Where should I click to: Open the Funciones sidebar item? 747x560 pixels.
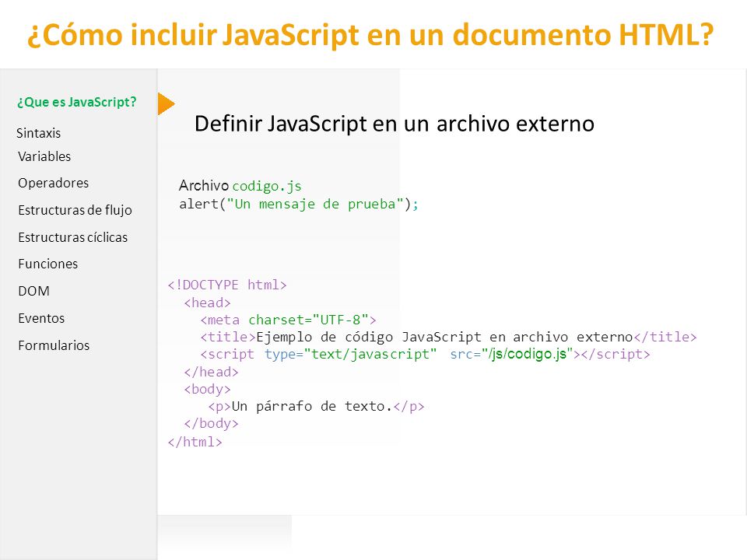pos(47,264)
